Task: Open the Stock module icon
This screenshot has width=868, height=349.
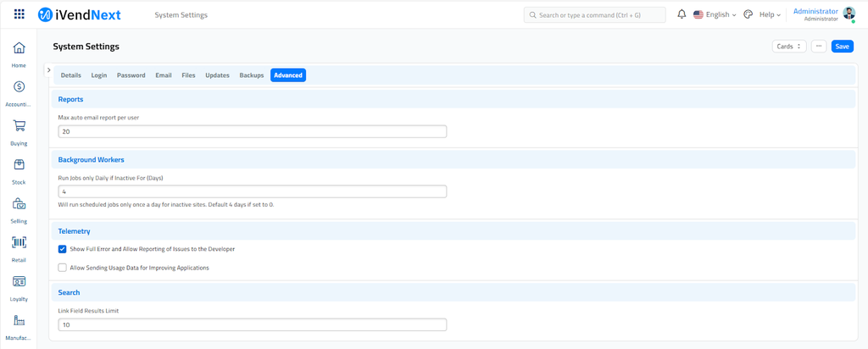Action: [x=19, y=165]
